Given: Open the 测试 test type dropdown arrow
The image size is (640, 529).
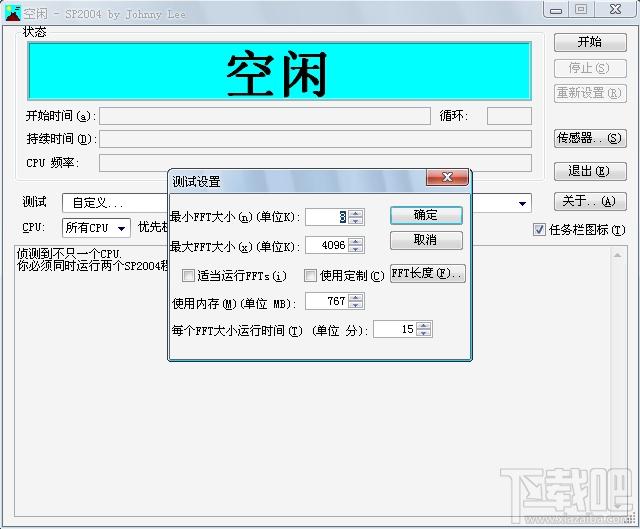Looking at the screenshot, I should (522, 203).
